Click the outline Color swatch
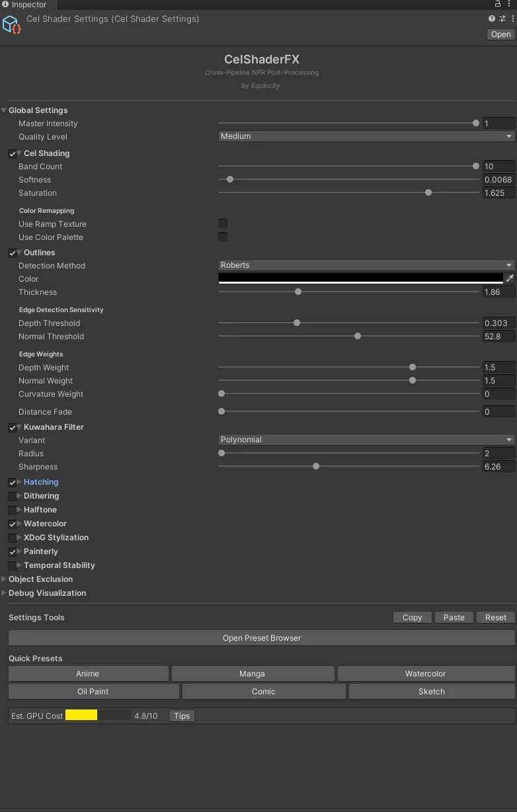This screenshot has width=517, height=812. 361,278
